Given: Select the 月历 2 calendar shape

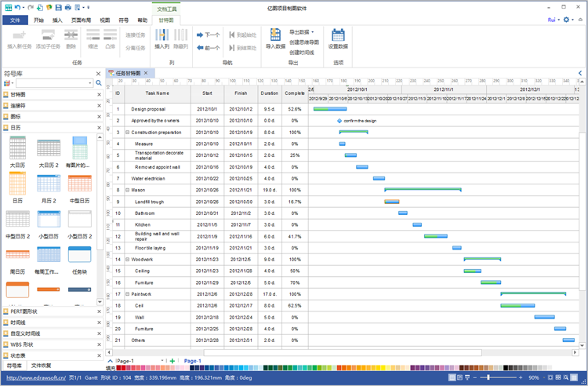Looking at the screenshot, I should [49, 184].
